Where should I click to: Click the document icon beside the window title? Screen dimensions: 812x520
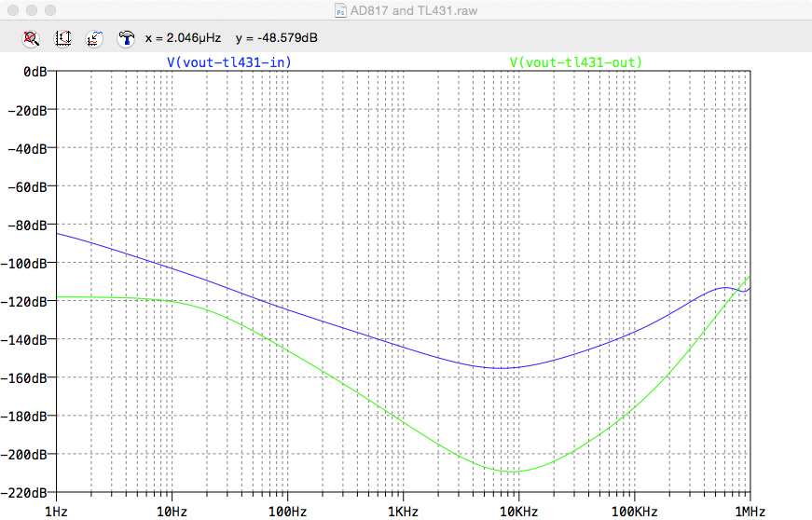[x=340, y=10]
